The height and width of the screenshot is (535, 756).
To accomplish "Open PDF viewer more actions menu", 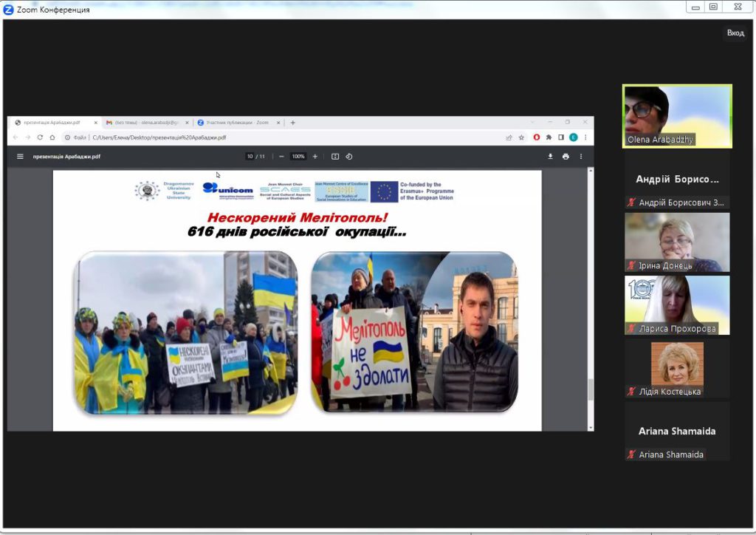I will point(581,157).
